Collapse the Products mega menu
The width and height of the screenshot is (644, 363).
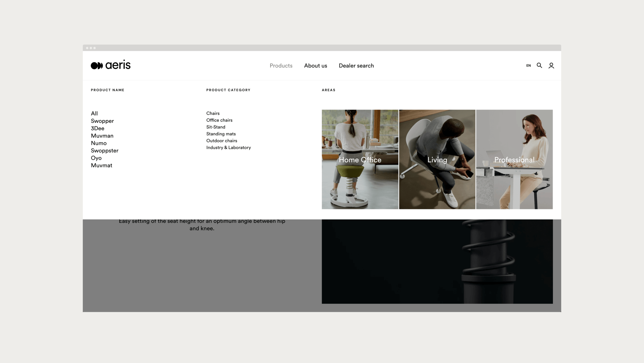[x=281, y=66]
